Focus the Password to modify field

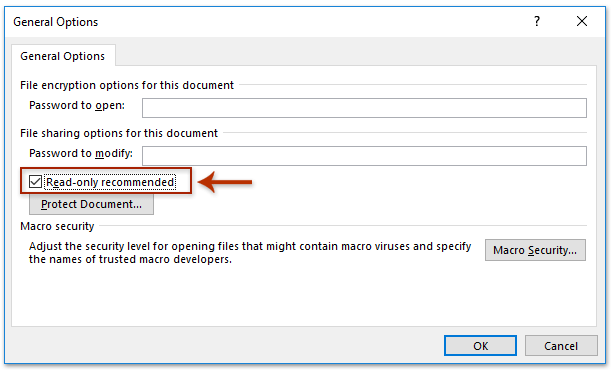364,156
